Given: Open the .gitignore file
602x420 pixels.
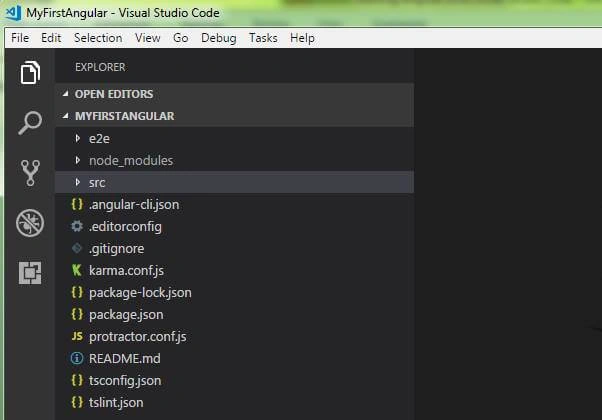Looking at the screenshot, I should click(117, 248).
